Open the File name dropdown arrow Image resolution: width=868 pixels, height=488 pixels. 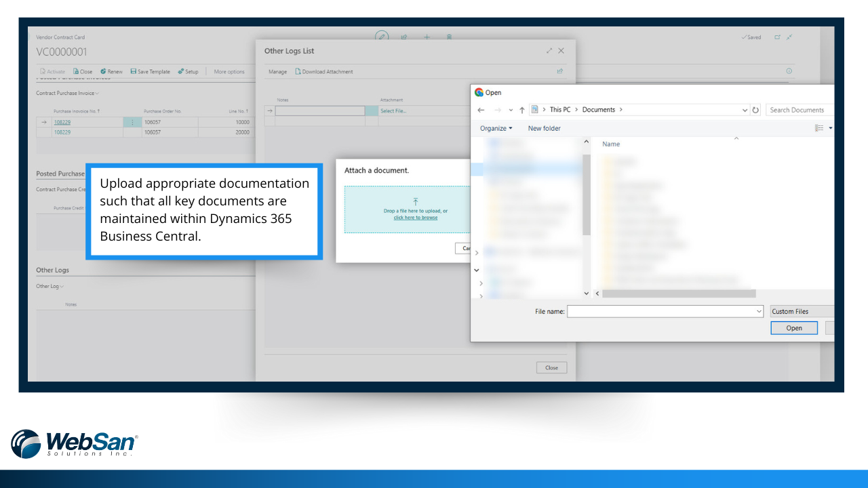point(759,312)
